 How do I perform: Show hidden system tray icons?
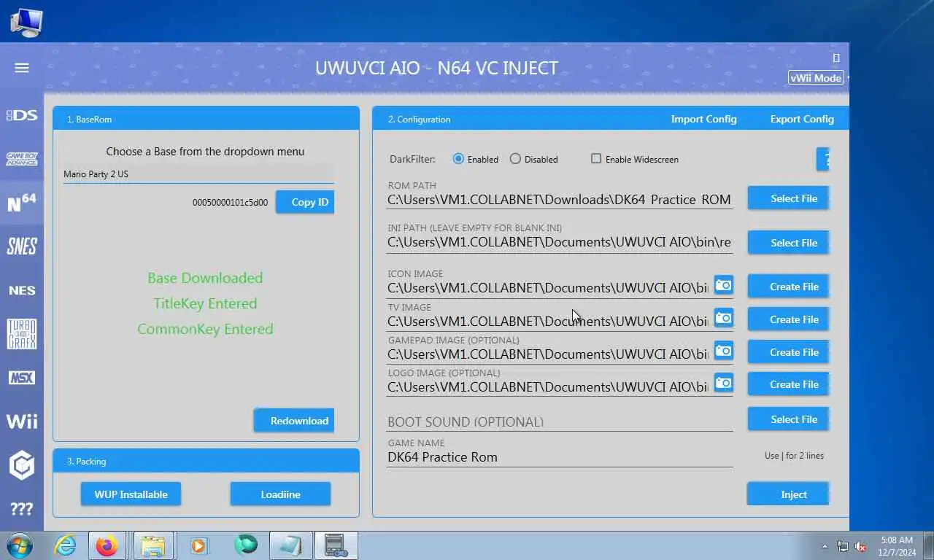(825, 546)
